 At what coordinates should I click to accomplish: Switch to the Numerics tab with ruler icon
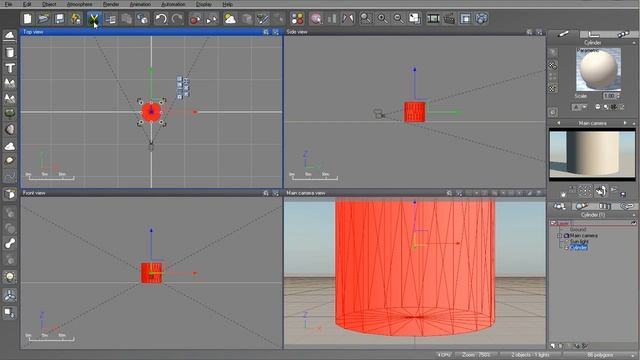pos(594,34)
